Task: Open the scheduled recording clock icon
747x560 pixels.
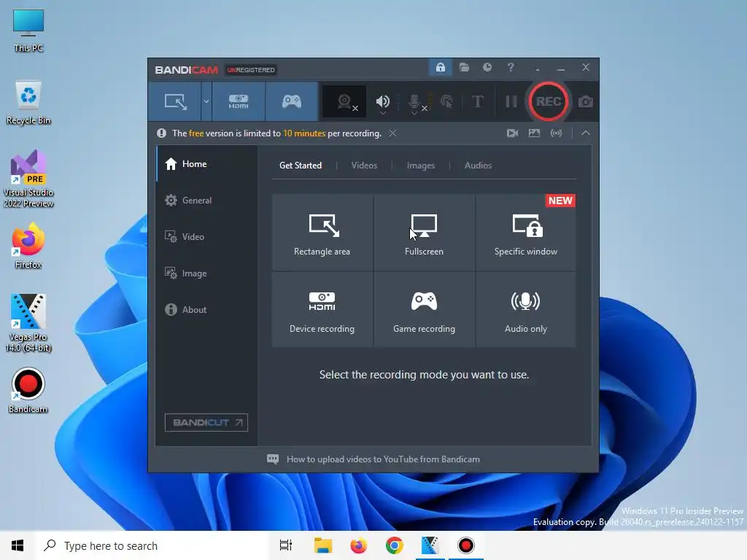Action: point(487,67)
